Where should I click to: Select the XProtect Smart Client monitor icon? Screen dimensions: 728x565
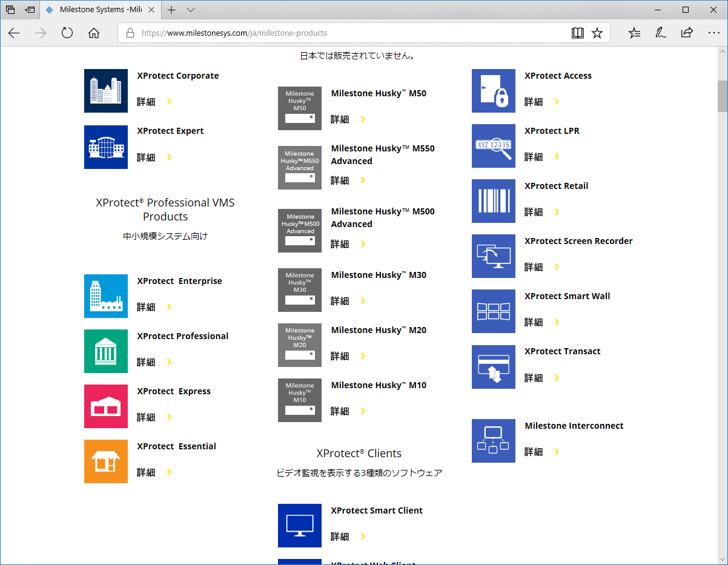[x=300, y=526]
